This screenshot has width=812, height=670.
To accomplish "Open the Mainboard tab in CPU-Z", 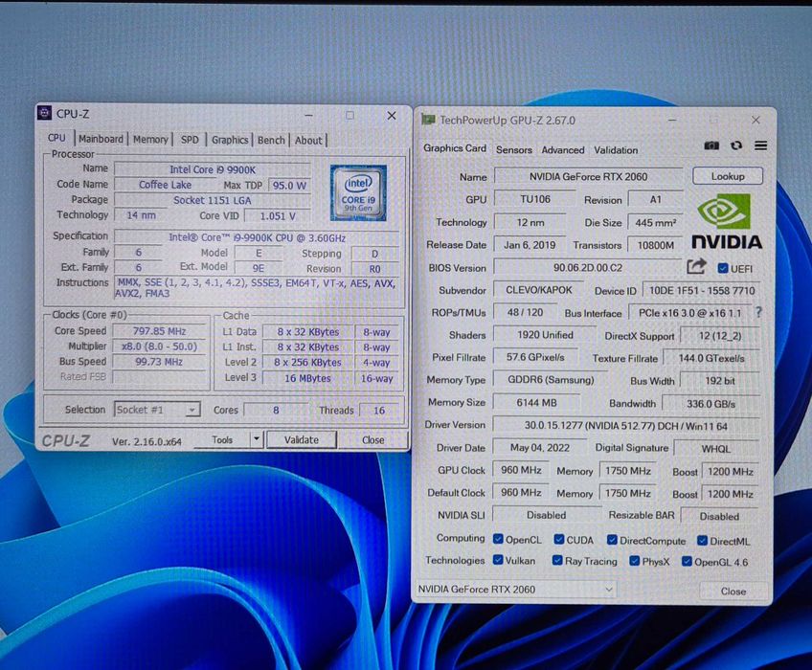I will (x=101, y=140).
